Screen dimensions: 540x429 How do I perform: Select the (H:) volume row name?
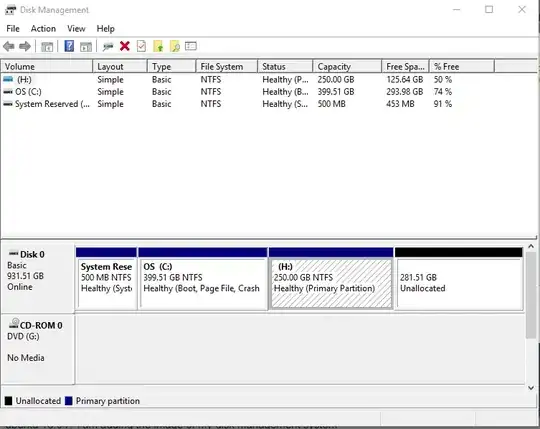24,80
